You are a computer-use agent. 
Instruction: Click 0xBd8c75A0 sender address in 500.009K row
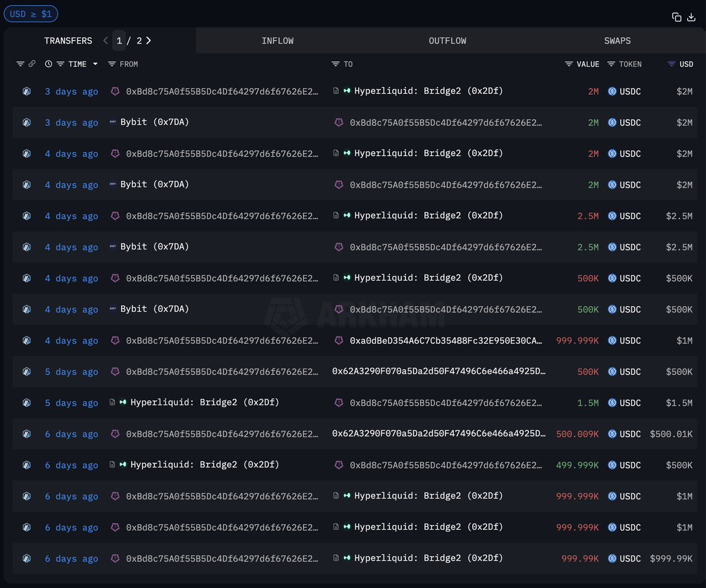pyautogui.click(x=222, y=434)
